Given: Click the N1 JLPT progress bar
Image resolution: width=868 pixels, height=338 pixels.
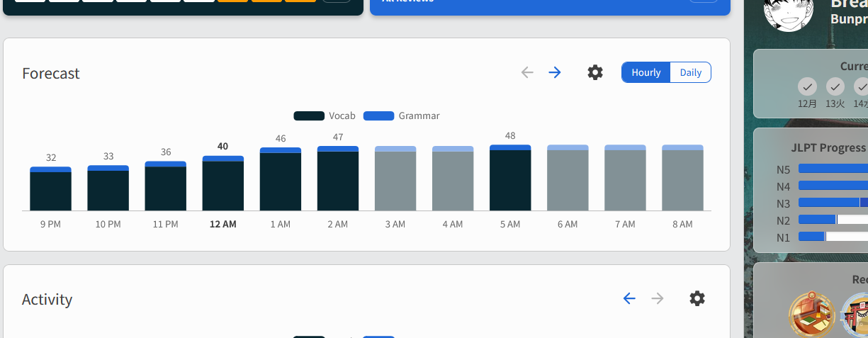Looking at the screenshot, I should pyautogui.click(x=833, y=237).
